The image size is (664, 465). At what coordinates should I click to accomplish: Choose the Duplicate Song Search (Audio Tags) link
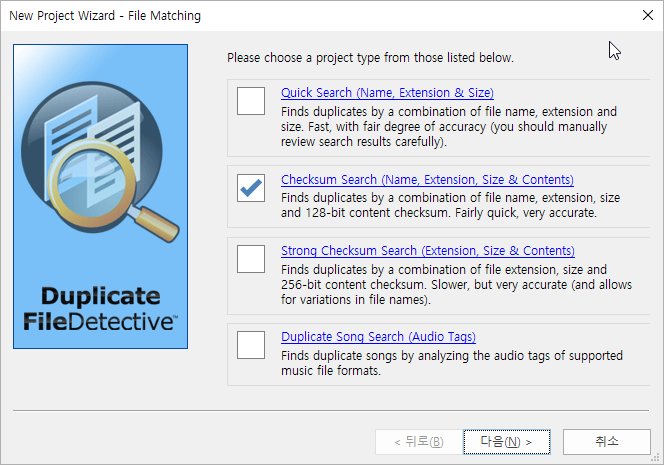tap(378, 337)
